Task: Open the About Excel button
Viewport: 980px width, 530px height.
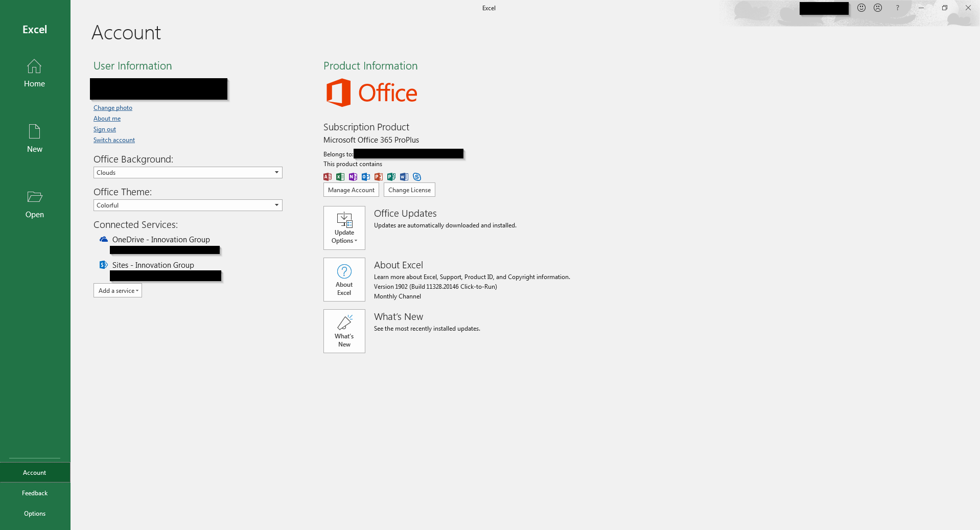Action: coord(344,280)
